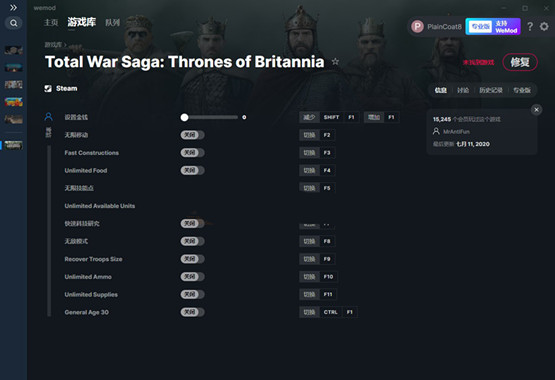The image size is (555, 380).
Task: Toggle Fast Constructions cheat switch
Action: [x=192, y=152]
